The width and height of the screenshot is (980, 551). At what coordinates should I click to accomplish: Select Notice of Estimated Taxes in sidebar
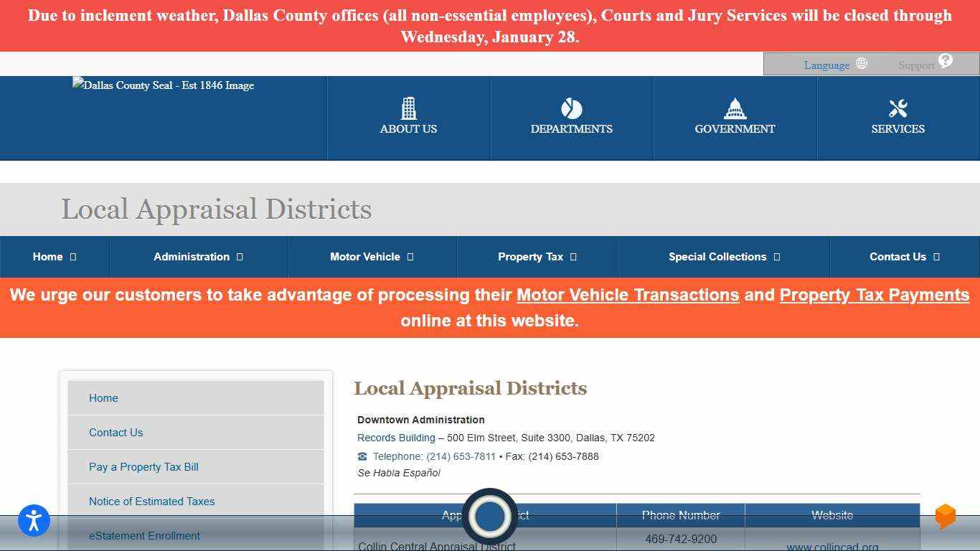point(151,501)
